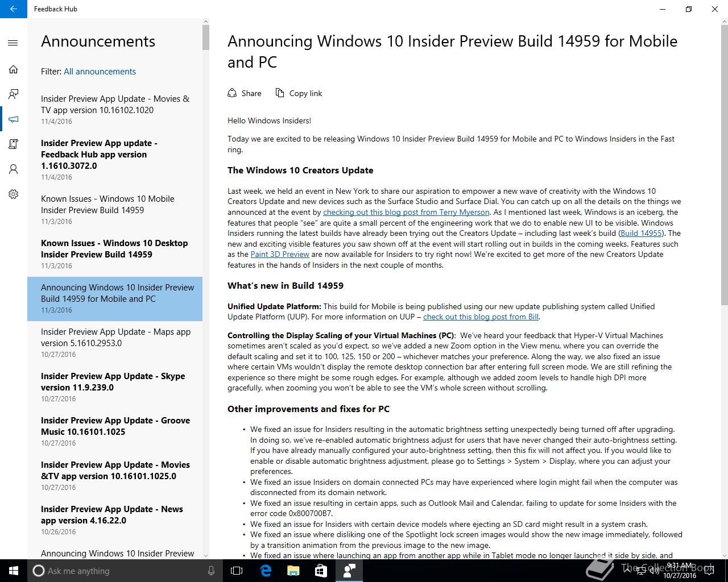The image size is (728, 582).
Task: Go back with the arrow button
Action: coord(13,9)
